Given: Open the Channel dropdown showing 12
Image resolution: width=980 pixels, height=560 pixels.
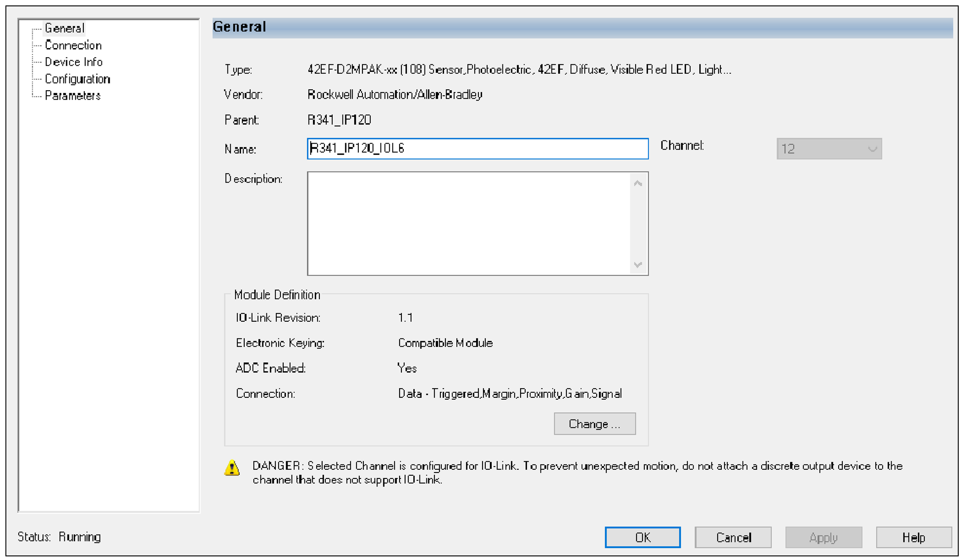Looking at the screenshot, I should pyautogui.click(x=829, y=149).
